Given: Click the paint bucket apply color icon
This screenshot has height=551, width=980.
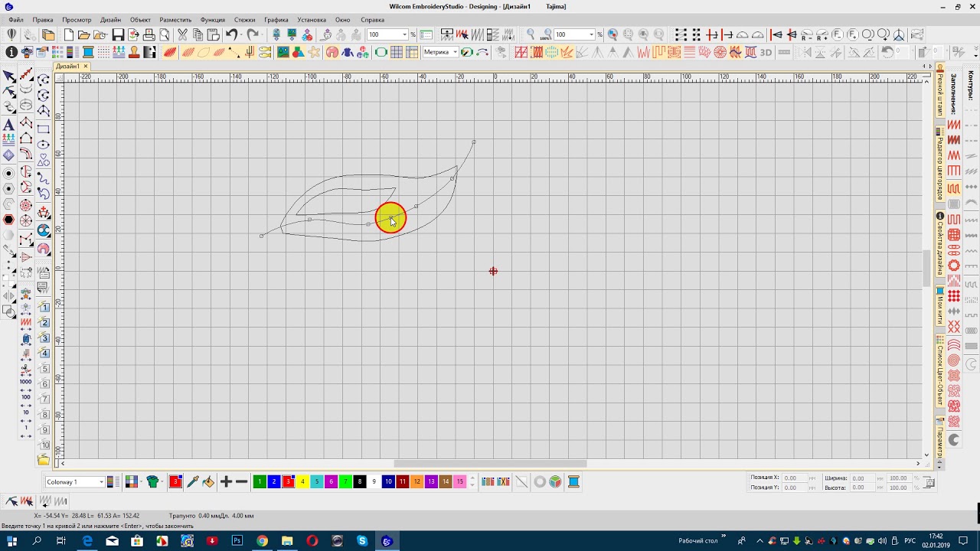Looking at the screenshot, I should click(208, 481).
